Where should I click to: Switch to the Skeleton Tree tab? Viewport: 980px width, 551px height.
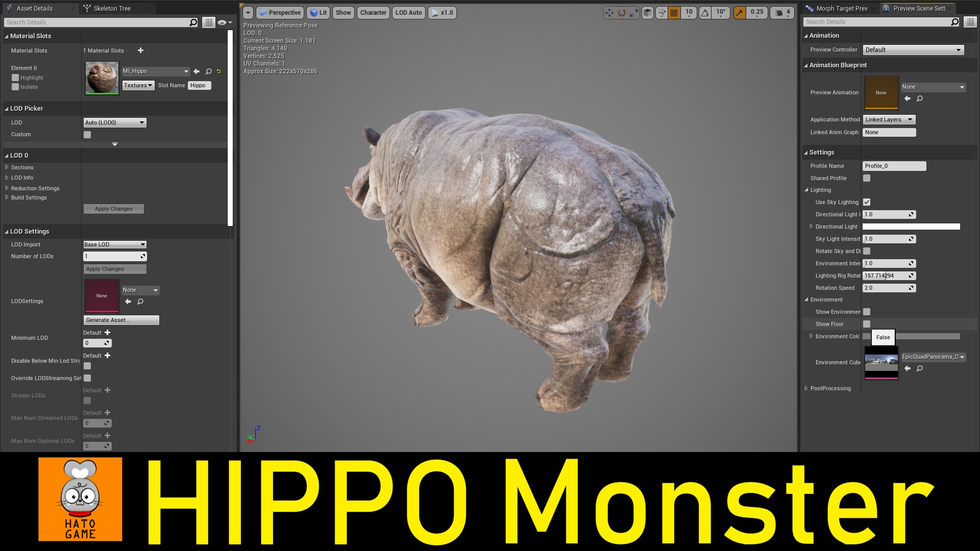click(112, 8)
